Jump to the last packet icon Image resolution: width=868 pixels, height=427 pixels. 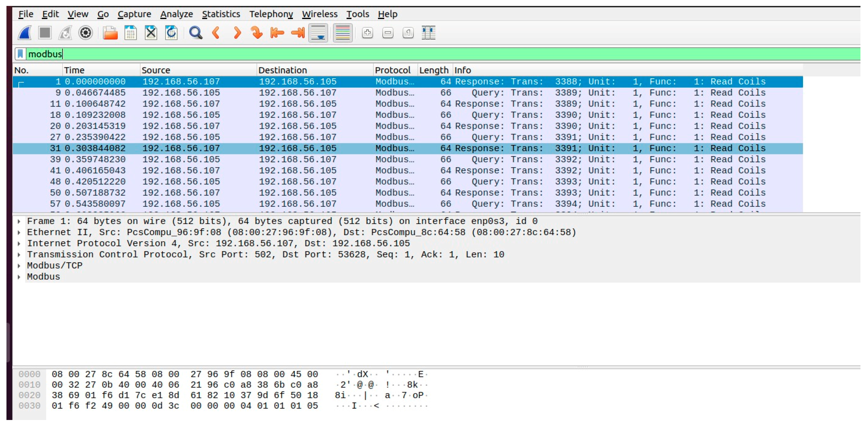(297, 33)
